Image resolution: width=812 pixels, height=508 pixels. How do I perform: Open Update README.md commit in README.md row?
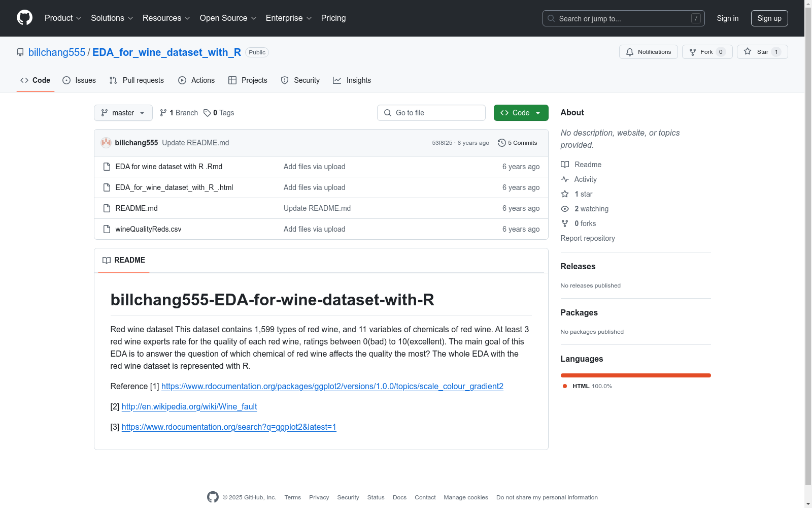click(x=317, y=208)
